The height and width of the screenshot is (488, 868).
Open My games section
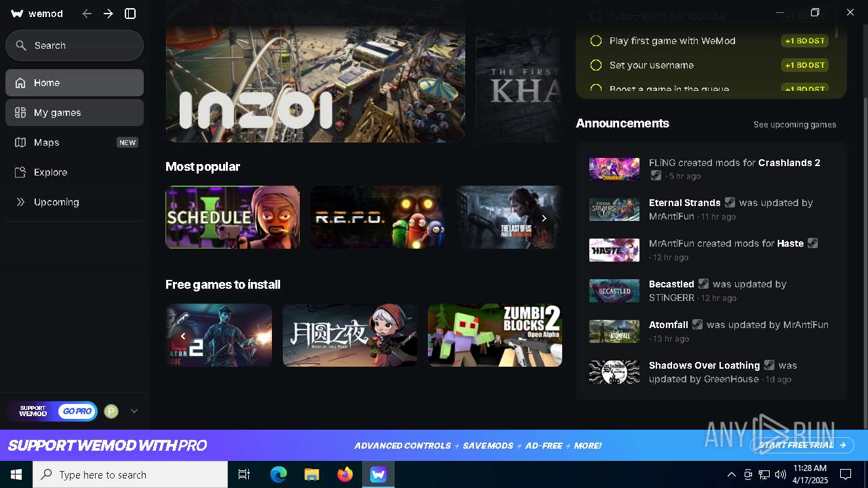coord(75,113)
